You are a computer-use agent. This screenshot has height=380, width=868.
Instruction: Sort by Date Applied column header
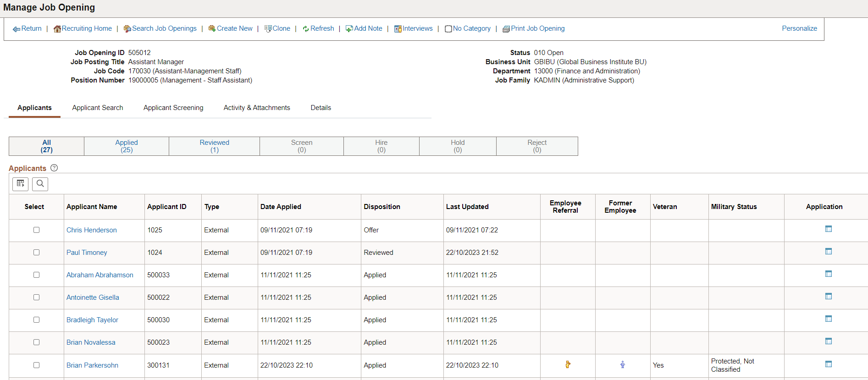(x=281, y=207)
